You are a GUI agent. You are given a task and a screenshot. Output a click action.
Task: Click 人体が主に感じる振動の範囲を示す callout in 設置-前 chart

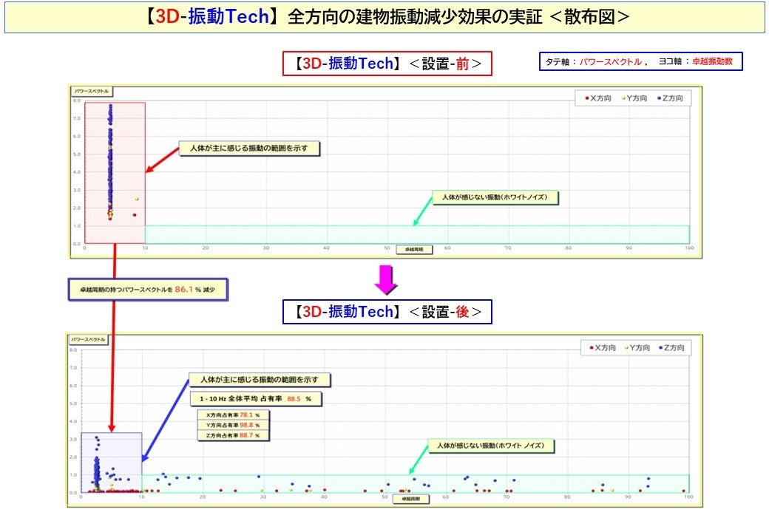point(249,148)
